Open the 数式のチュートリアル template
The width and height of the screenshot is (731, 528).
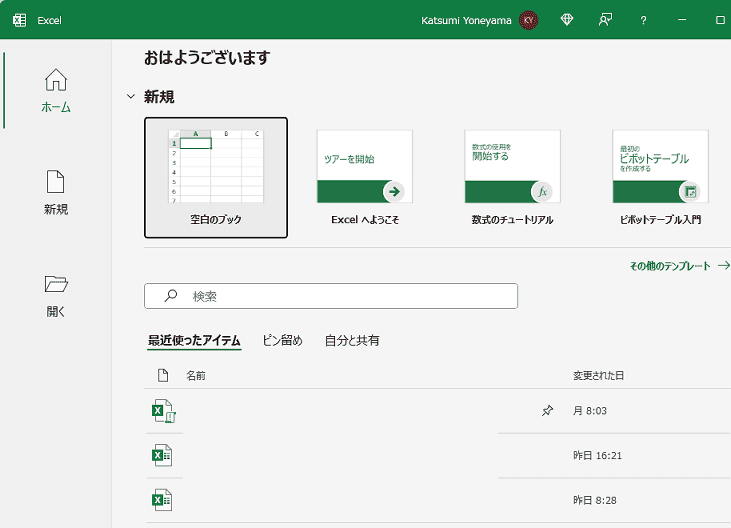[512, 178]
